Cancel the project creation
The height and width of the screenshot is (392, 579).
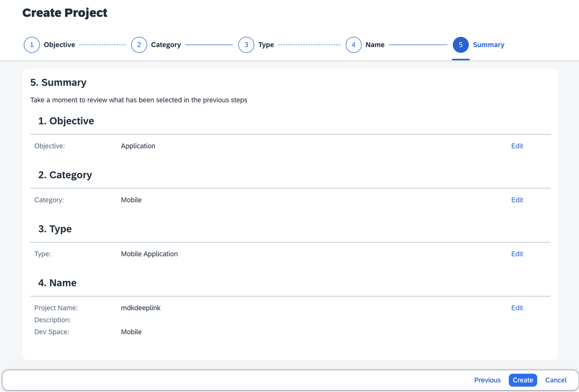[x=556, y=380]
